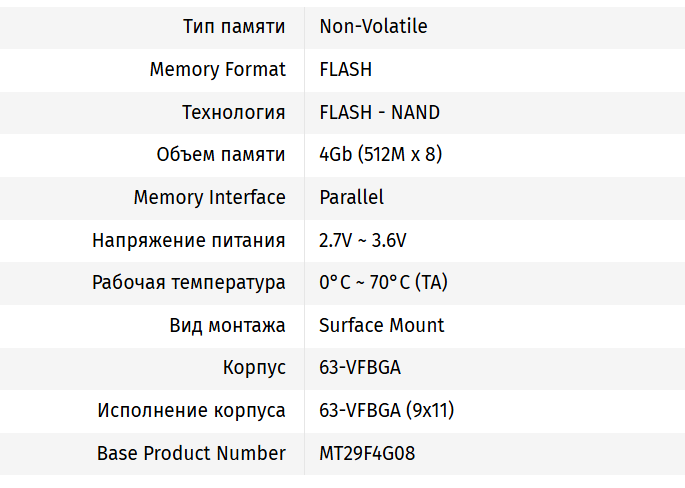Image resolution: width=685 pixels, height=488 pixels.
Task: Click the "Memory Interface" label
Action: [209, 197]
